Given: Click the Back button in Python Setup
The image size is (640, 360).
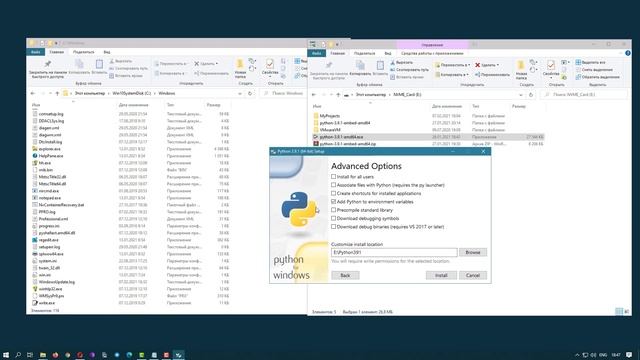Looking at the screenshot, I should tap(345, 275).
